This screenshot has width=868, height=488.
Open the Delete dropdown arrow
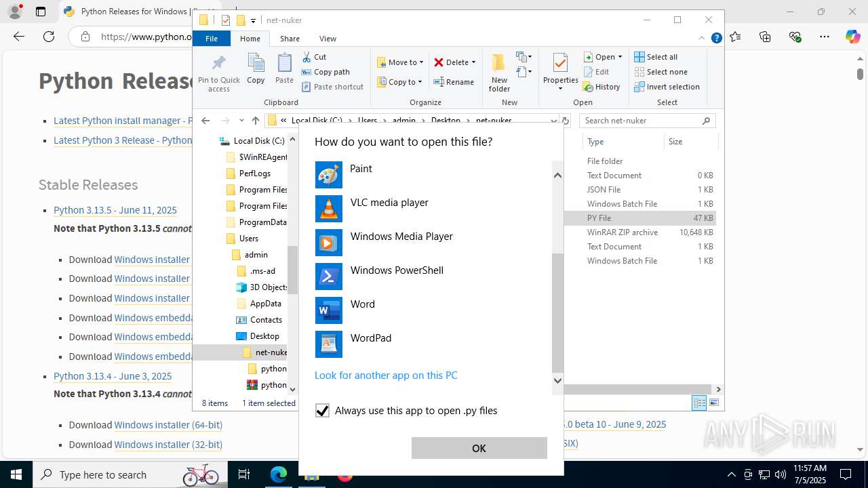473,62
